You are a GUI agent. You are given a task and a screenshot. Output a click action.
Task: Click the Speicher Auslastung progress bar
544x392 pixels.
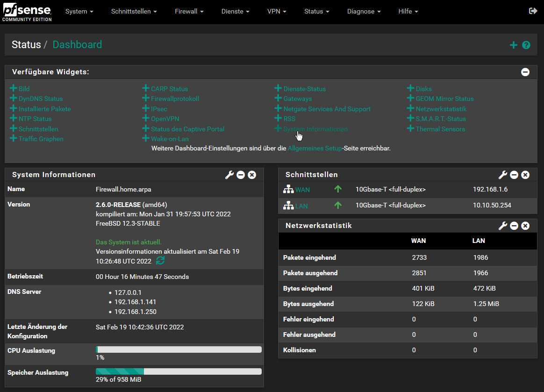click(x=179, y=371)
